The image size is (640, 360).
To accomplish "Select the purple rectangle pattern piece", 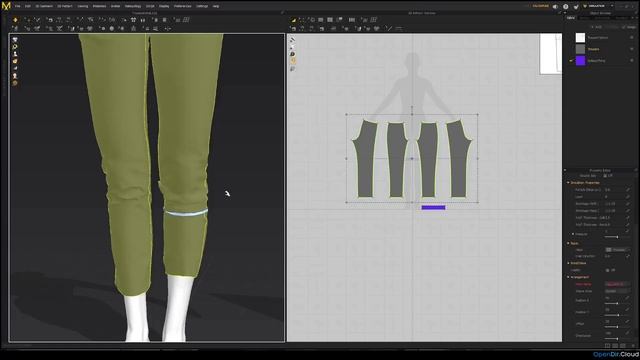I will 433,208.
